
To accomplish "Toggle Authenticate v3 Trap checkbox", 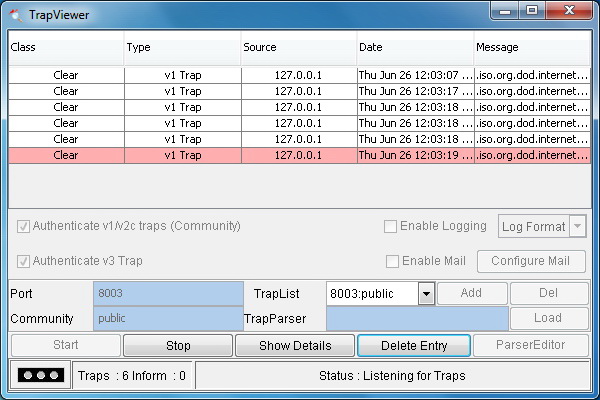I will (x=23, y=261).
